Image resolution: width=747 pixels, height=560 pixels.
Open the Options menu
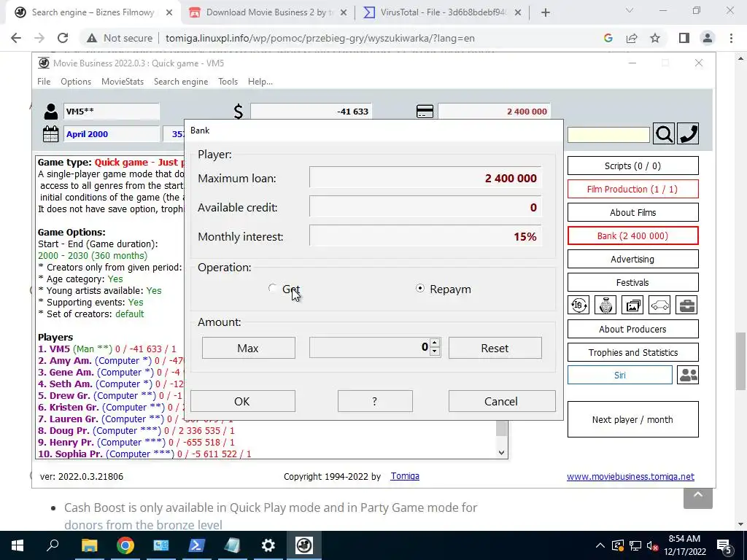click(x=76, y=82)
